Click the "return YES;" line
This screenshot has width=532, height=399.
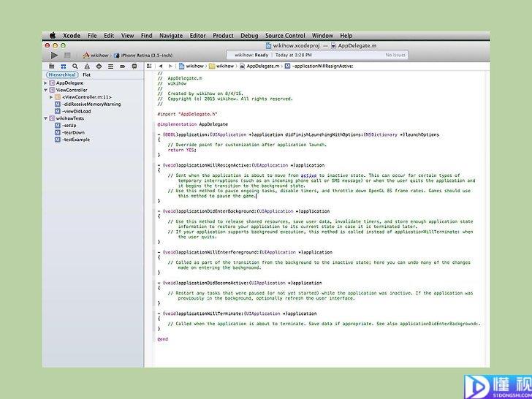182,150
